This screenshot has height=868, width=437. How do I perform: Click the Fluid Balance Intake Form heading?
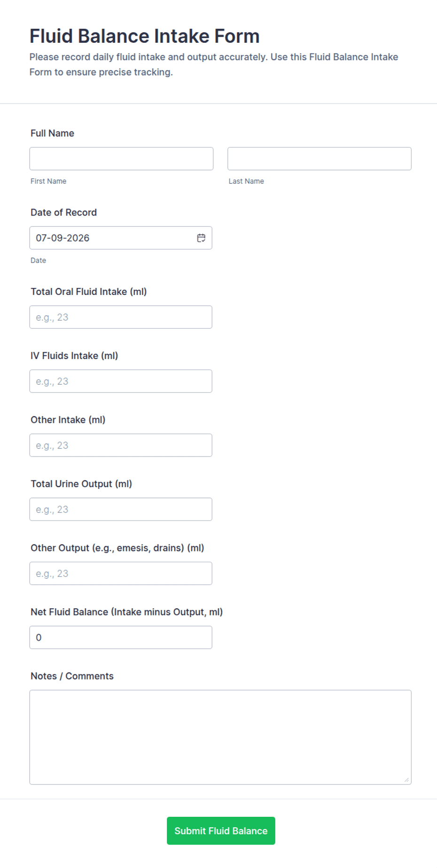(144, 36)
